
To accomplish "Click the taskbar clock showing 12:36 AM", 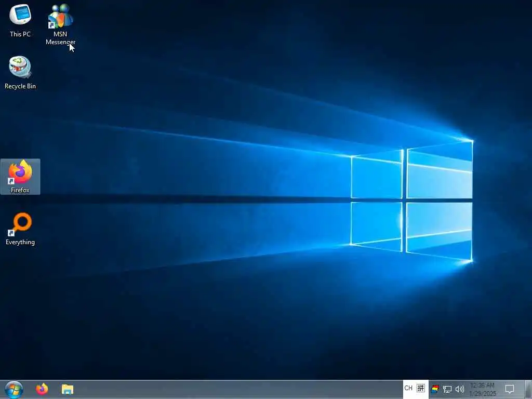I will pyautogui.click(x=483, y=390).
